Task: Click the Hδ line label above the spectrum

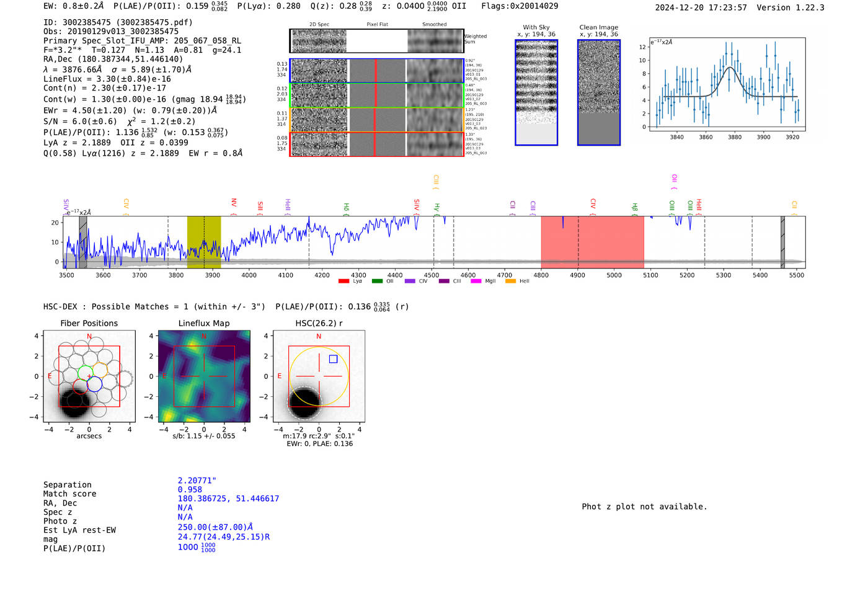Action: click(347, 209)
